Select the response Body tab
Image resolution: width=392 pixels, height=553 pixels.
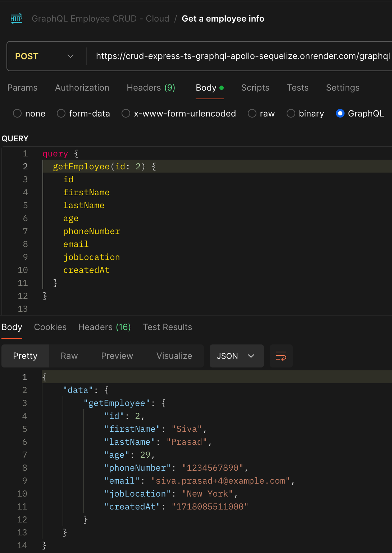[x=12, y=327]
